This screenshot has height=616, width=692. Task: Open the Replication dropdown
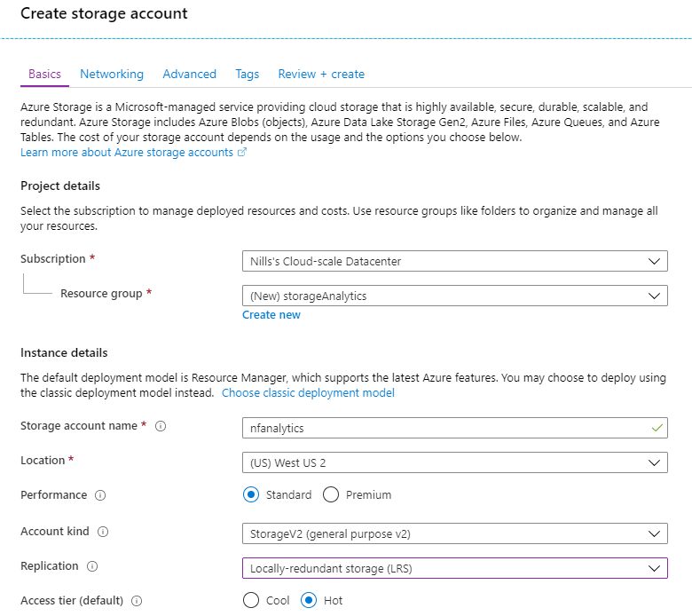[x=454, y=568]
